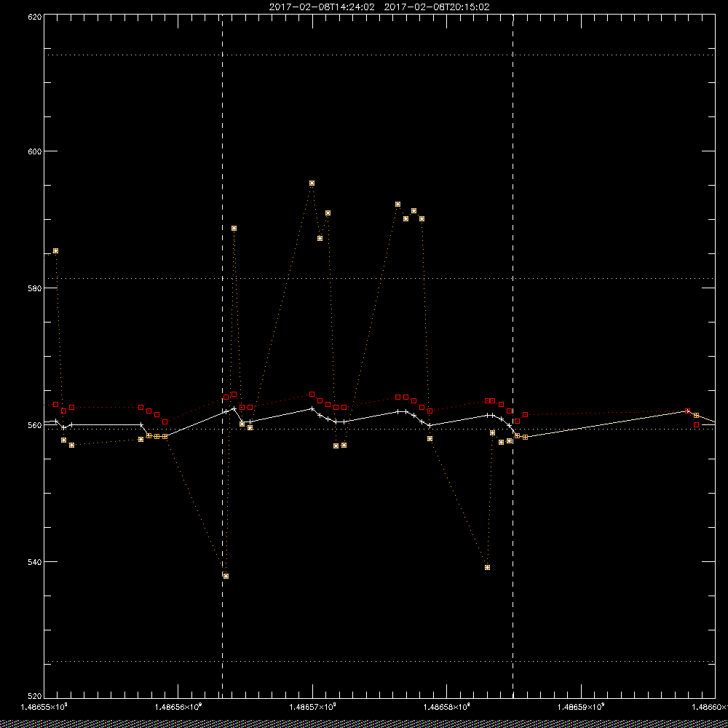Viewport: 728px width, 728px height.
Task: Pick the lowest orange data point near 538
Action: point(226,576)
